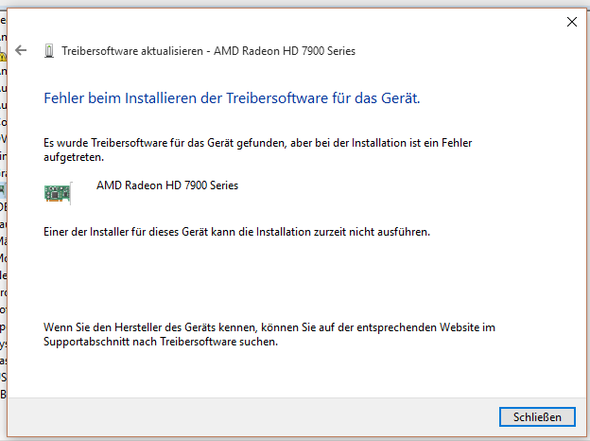The width and height of the screenshot is (590, 441).
Task: Go back using the arrow icon
Action: [x=21, y=50]
